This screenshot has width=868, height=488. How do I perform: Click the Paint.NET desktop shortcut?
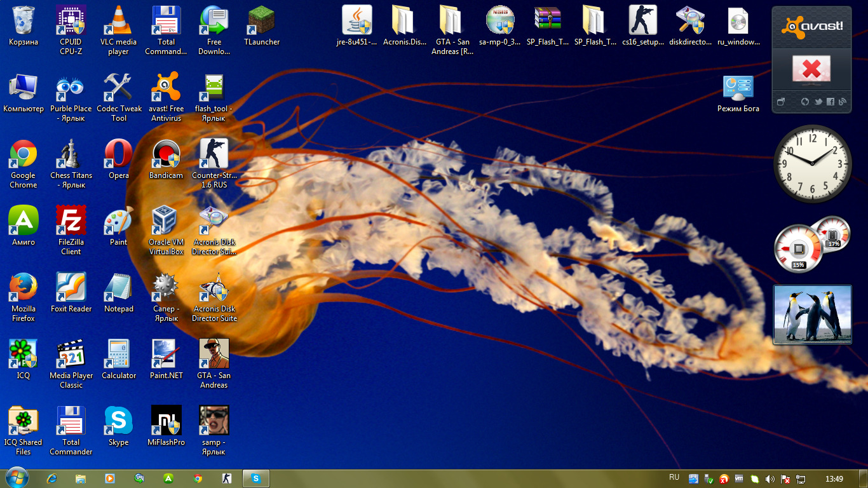pyautogui.click(x=166, y=355)
